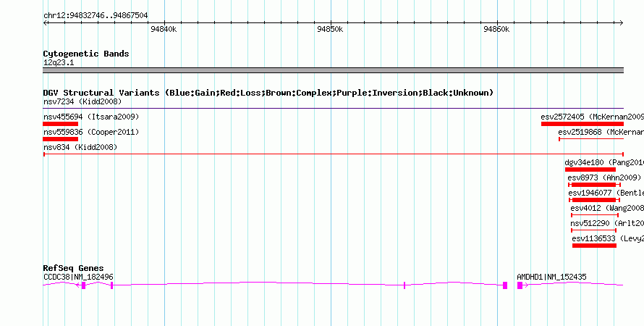Open the esv8973 (Ahn2009) label

[x=604, y=177]
